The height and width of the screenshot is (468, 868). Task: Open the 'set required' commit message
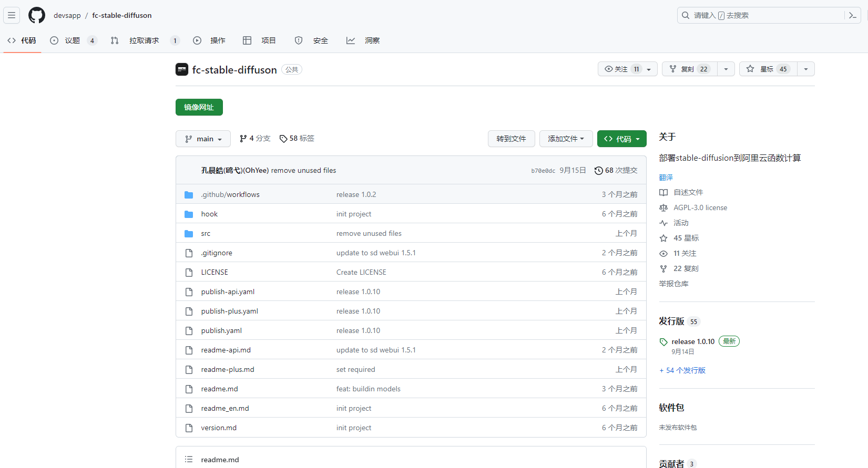tap(356, 370)
